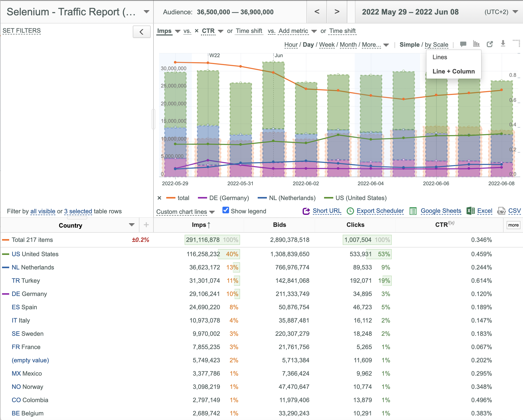Toggle the NL Netherlands legend line swatch

[262, 198]
